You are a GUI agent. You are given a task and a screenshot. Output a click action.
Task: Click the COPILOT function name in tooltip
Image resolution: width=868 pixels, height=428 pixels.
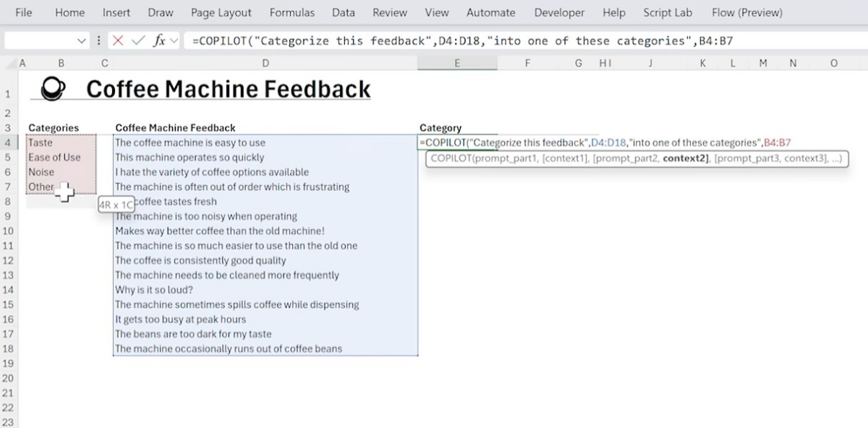[451, 158]
